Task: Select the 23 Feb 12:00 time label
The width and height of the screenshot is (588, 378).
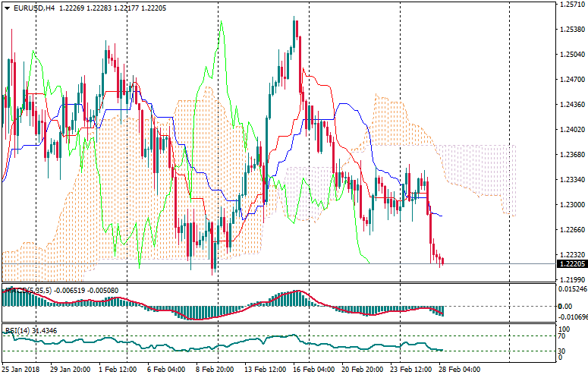Action: pos(409,370)
